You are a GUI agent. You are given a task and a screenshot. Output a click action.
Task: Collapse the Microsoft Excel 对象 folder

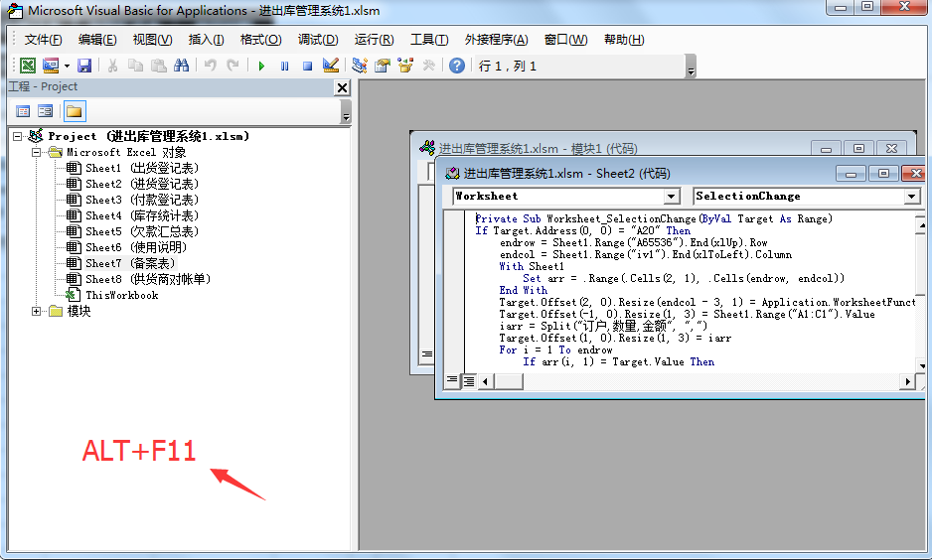click(36, 153)
